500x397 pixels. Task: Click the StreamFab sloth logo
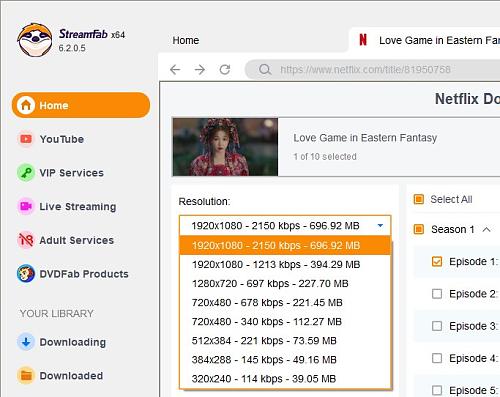click(35, 40)
